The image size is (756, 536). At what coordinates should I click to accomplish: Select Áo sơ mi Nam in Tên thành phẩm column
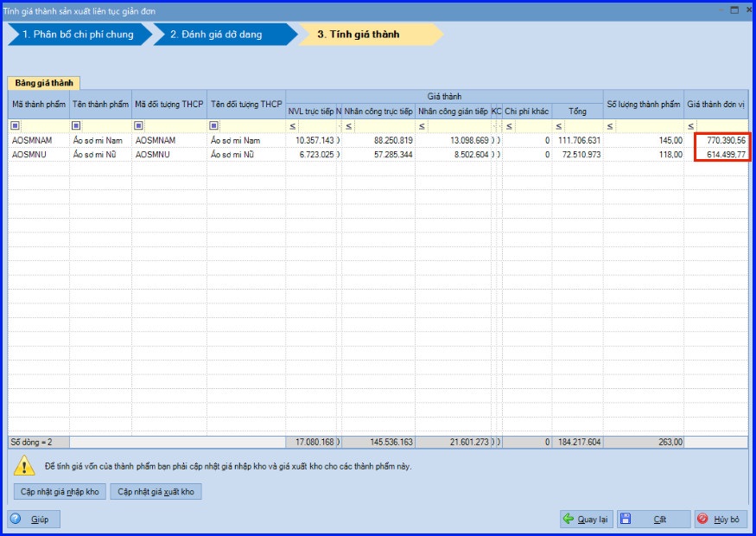101,140
